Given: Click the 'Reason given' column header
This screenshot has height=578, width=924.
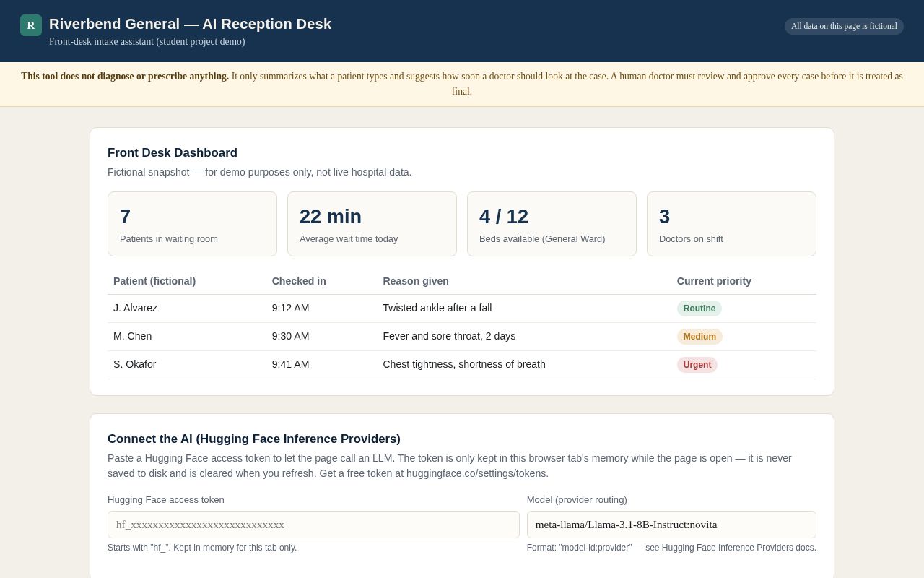Looking at the screenshot, I should (416, 281).
